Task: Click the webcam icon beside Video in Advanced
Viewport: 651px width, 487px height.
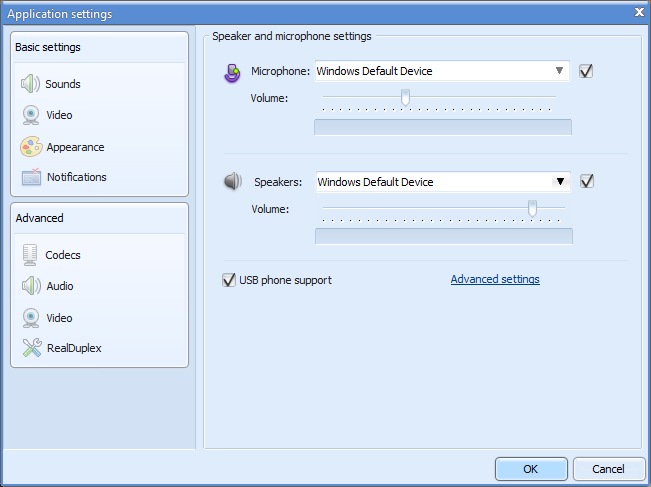Action: click(x=31, y=318)
